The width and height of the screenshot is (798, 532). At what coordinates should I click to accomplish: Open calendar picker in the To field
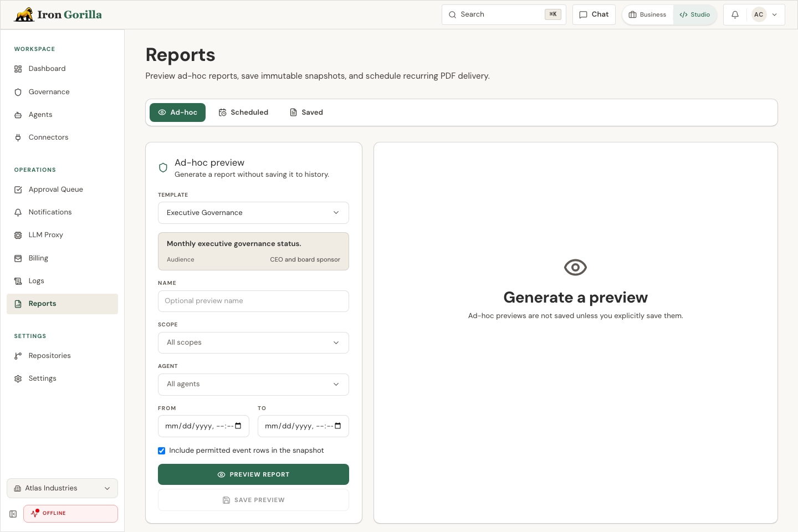coord(338,426)
